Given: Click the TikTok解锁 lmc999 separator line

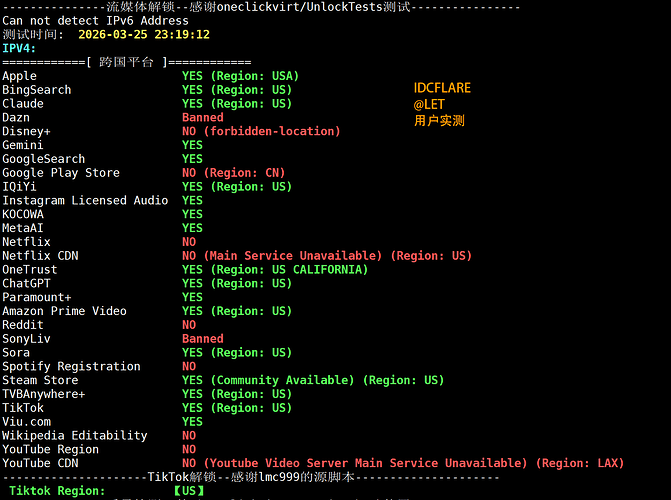Looking at the screenshot, I should point(251,476).
